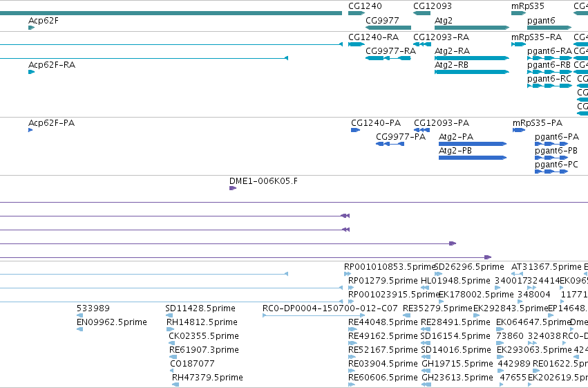The image size is (588, 388).
Task: Click the pgant6-RA transcript label
Action: tap(549, 51)
